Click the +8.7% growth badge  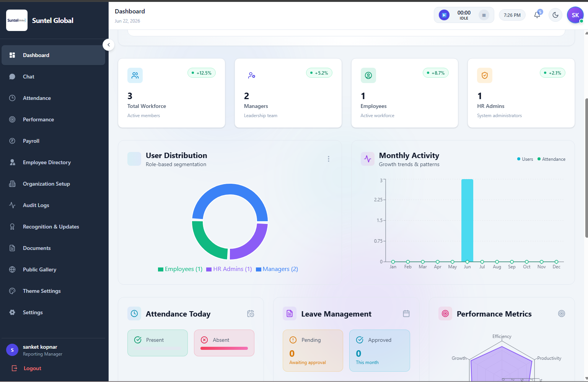pyautogui.click(x=436, y=73)
